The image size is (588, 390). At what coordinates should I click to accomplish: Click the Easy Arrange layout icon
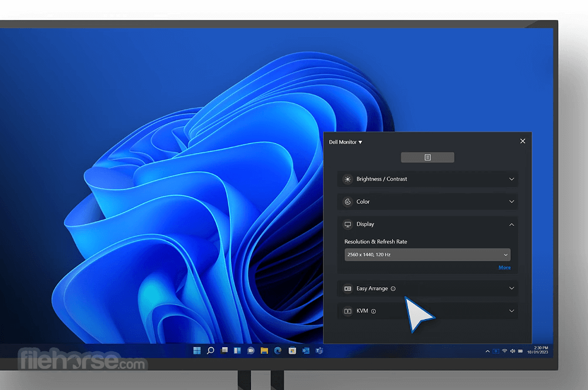[348, 289]
